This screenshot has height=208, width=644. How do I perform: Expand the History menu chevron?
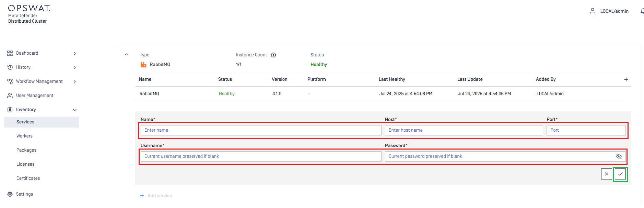click(x=75, y=68)
